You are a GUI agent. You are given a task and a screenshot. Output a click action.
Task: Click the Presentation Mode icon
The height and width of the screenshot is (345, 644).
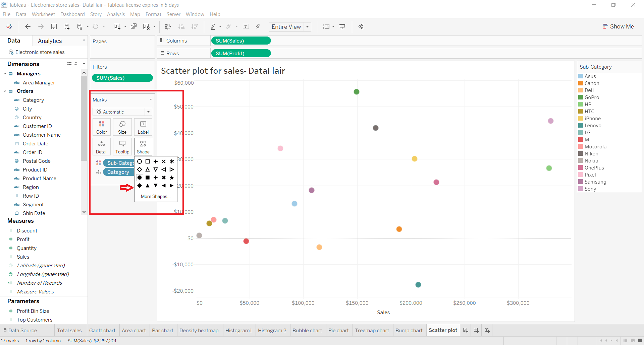(342, 26)
